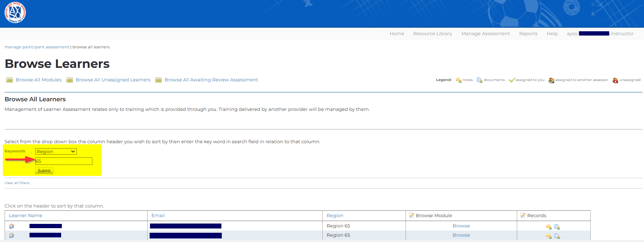This screenshot has height=242, width=644.
Task: Sort the table by Email column header
Action: coord(158,216)
